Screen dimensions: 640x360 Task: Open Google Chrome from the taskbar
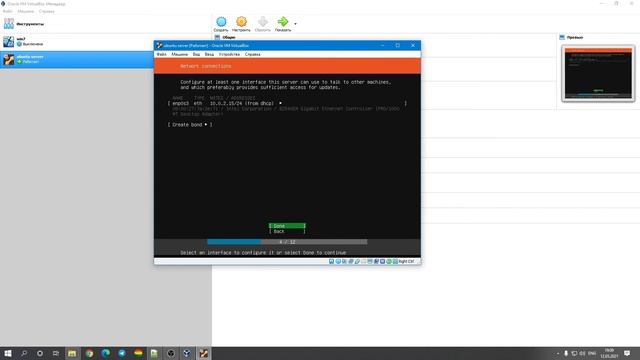point(89,353)
